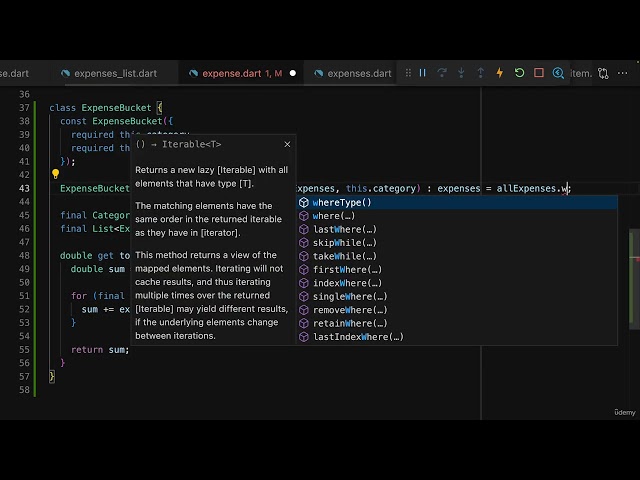Open the partially visible item tab
The height and width of the screenshot is (480, 640).
click(x=581, y=73)
